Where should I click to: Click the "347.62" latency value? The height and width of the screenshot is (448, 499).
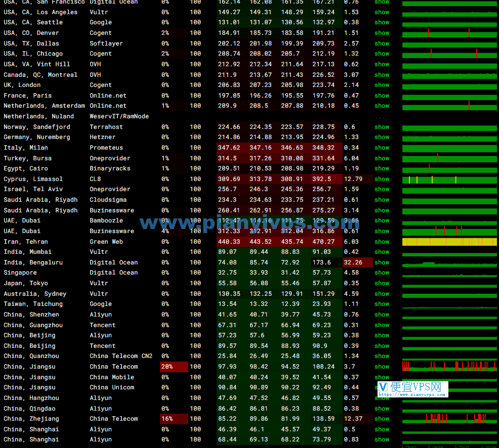coord(229,148)
